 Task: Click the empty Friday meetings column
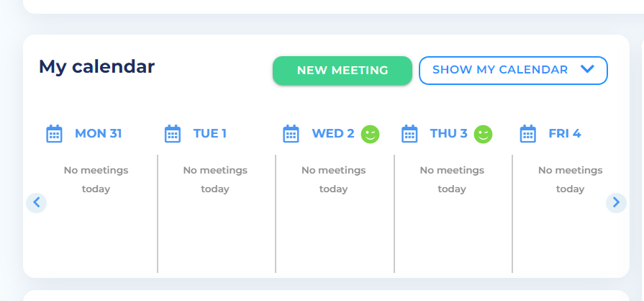click(570, 214)
